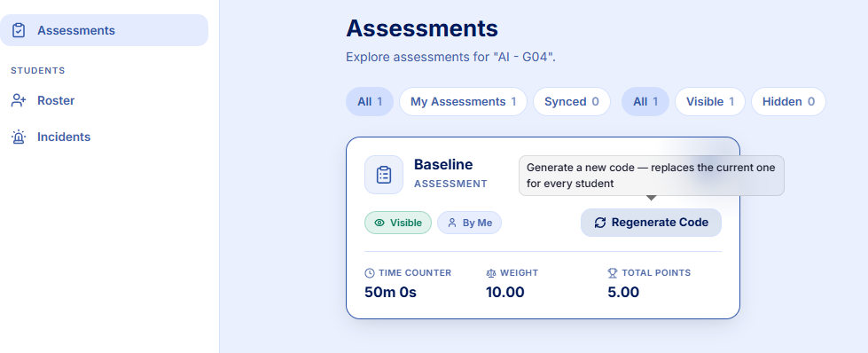868x353 pixels.
Task: Click the Assessments page heading
Action: click(x=422, y=28)
